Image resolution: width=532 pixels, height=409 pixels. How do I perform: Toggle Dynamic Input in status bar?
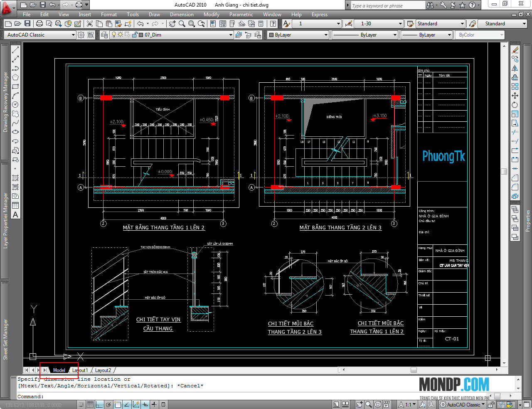(145, 404)
